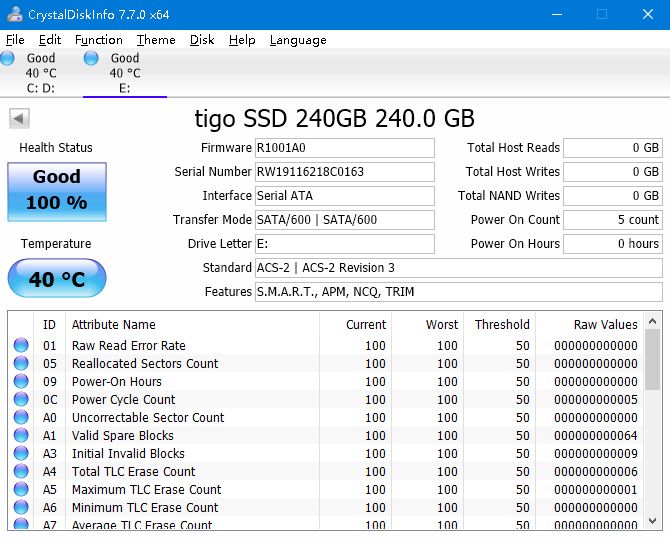The width and height of the screenshot is (670, 538).
Task: Select the Power Cycle Count row name
Action: (123, 399)
